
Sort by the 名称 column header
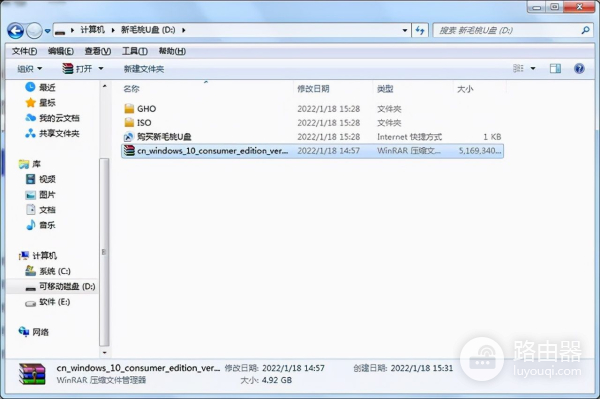tap(131, 89)
